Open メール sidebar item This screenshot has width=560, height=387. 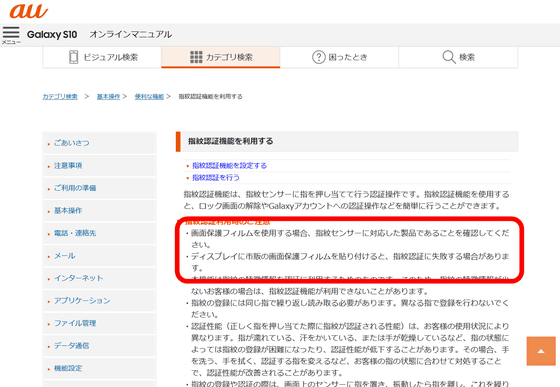coord(100,256)
